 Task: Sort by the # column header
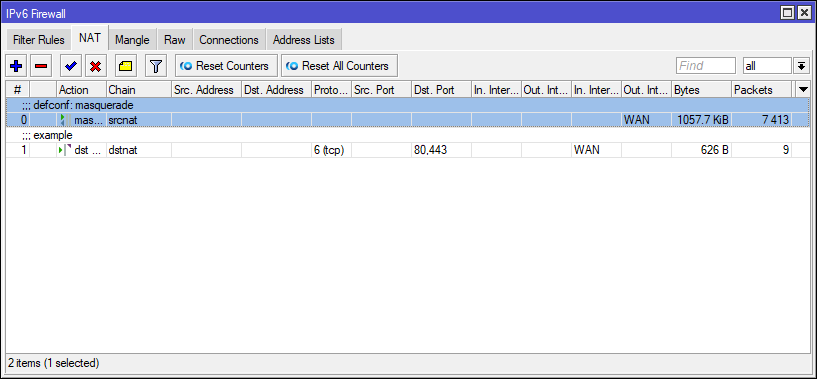[x=17, y=90]
